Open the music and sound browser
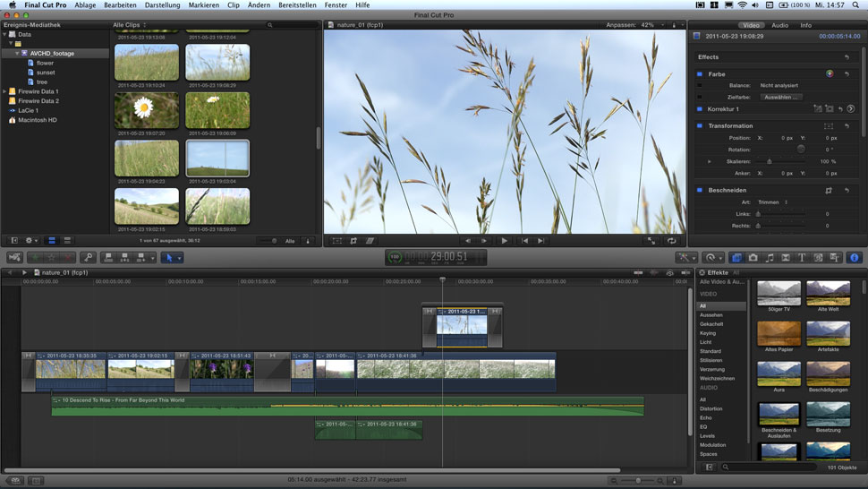Image resolution: width=868 pixels, height=489 pixels. point(770,257)
